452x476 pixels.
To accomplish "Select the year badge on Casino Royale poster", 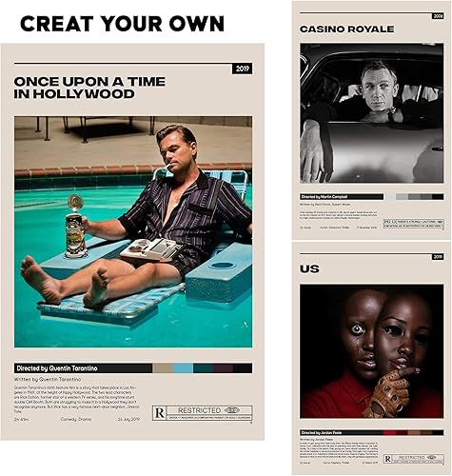I will tap(438, 16).
